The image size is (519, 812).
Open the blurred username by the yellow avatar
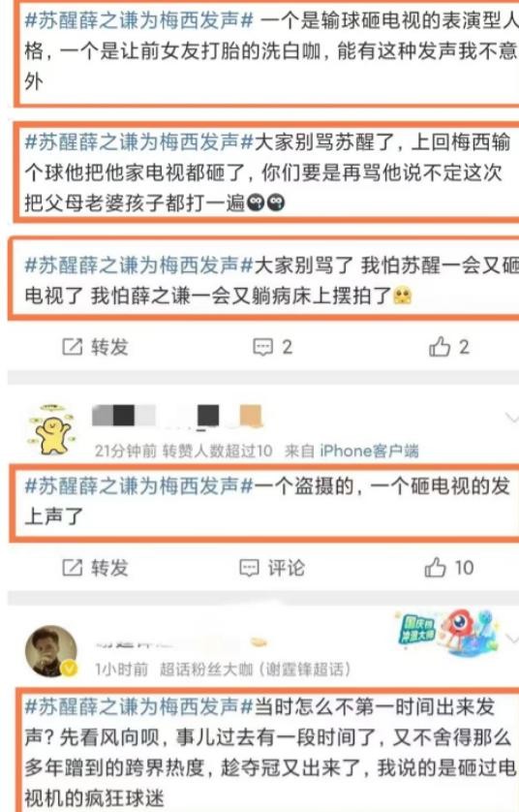pyautogui.click(x=177, y=417)
